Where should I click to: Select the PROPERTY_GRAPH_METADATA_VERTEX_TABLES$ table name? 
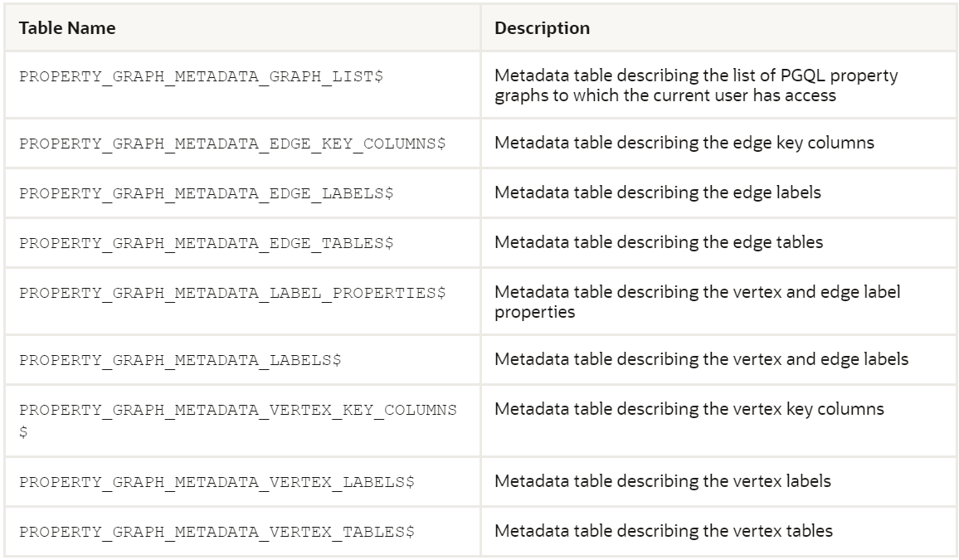point(214,531)
